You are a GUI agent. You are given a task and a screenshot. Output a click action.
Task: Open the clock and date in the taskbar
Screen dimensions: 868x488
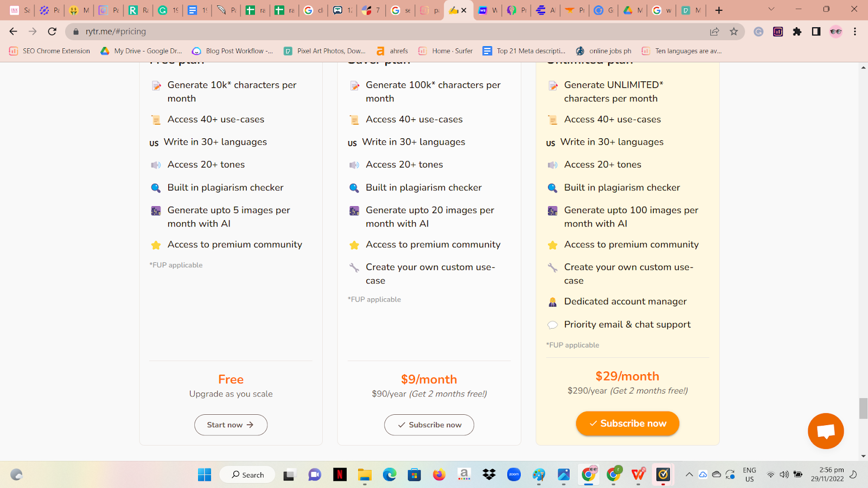click(x=828, y=474)
